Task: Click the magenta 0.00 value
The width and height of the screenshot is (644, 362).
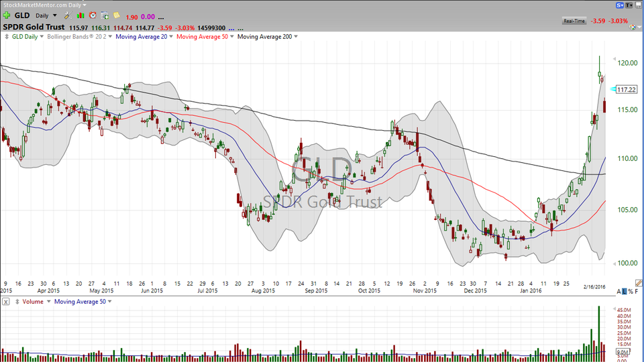Action: 148,17
